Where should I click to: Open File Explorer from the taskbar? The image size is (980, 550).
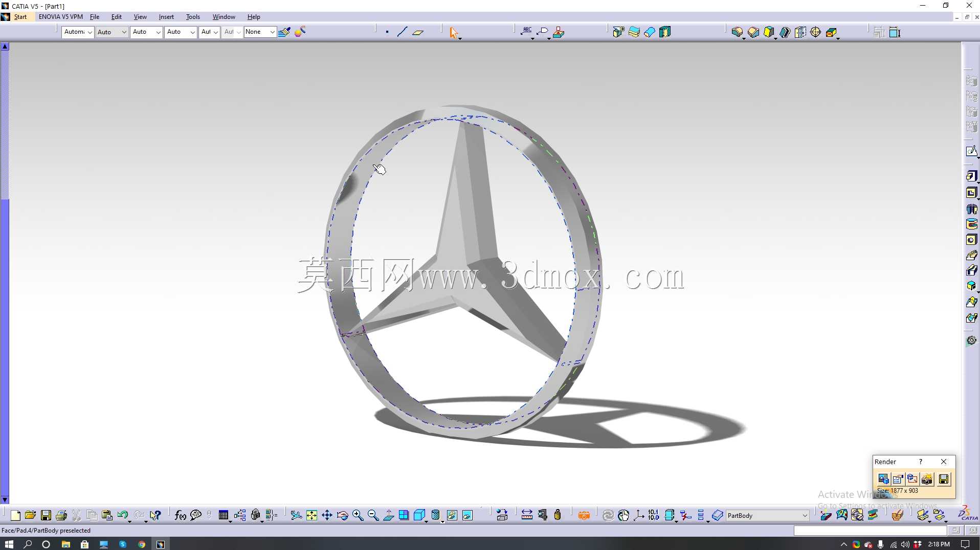(x=66, y=544)
